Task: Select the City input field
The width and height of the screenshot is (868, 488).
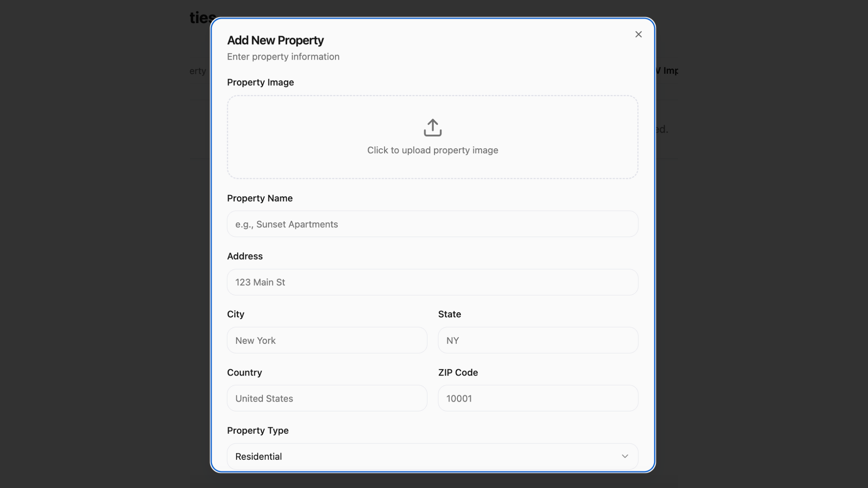Action: click(327, 340)
